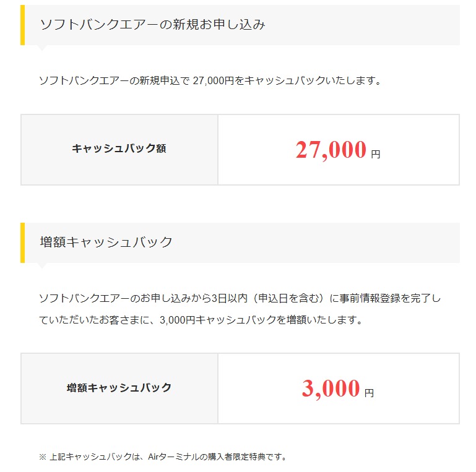476x472 pixels.
Task: Click the ※ mark at footnote start
Action: pos(43,457)
